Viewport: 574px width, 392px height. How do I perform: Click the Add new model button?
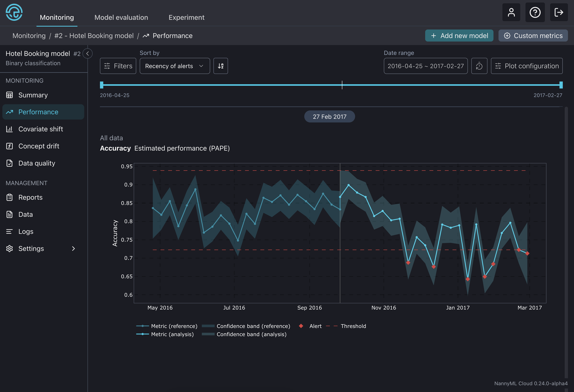tap(459, 36)
